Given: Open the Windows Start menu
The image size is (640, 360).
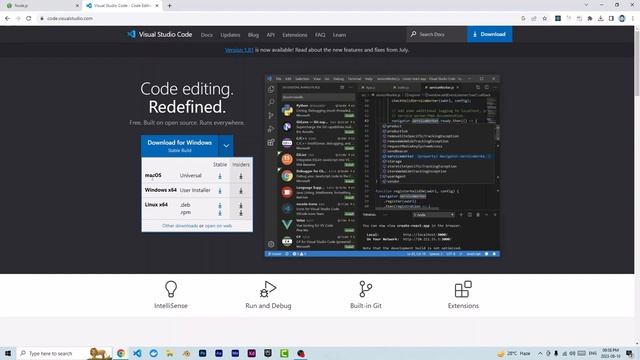Looking at the screenshot, I should pyautogui.click(x=8, y=353).
